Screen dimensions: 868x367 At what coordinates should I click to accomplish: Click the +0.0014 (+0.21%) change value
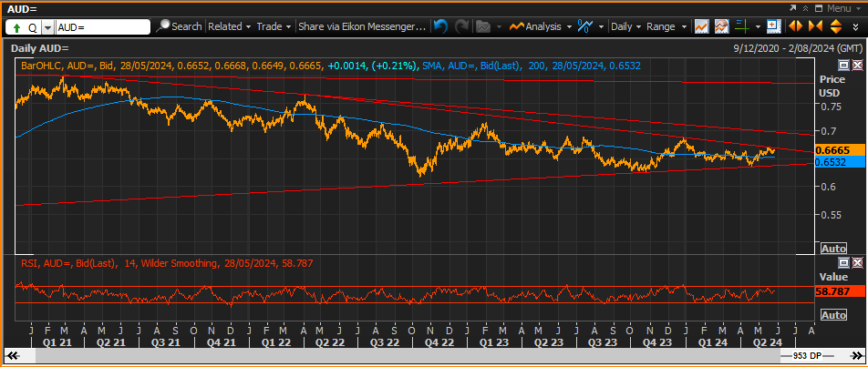tap(371, 66)
